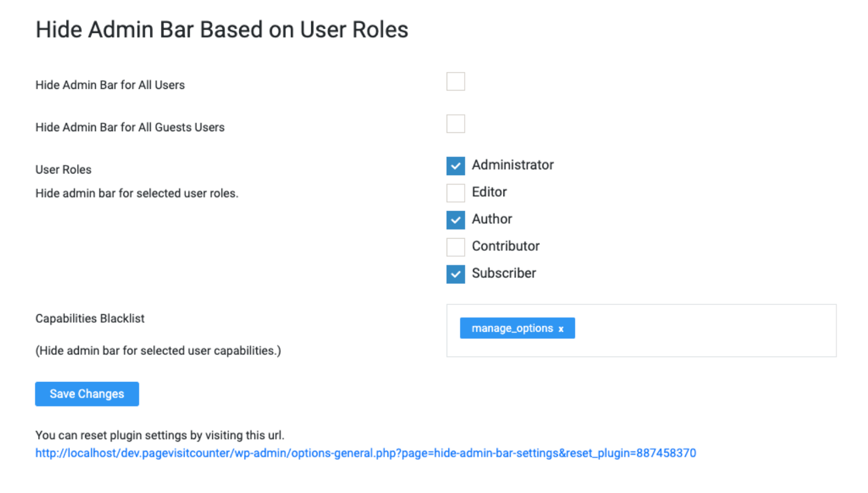The image size is (868, 493).
Task: Click the Contributor label text
Action: [x=505, y=246]
